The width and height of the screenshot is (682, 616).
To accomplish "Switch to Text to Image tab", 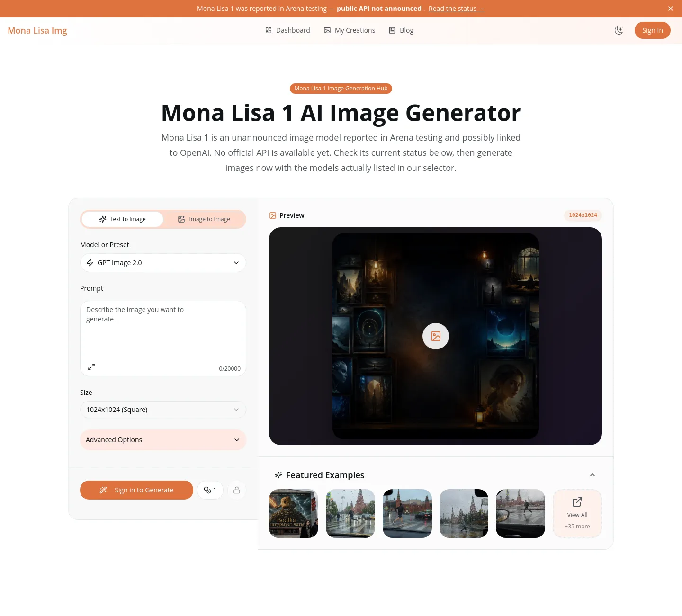I will pyautogui.click(x=122, y=219).
